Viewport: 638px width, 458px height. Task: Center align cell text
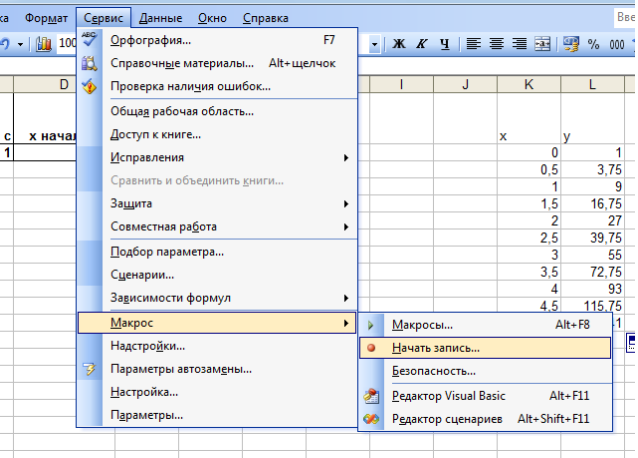pos(496,44)
